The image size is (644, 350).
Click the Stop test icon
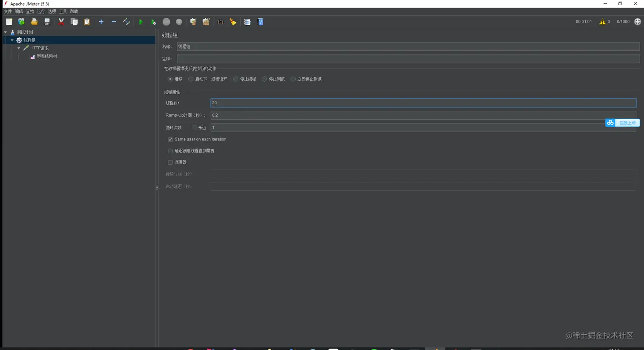(x=167, y=22)
